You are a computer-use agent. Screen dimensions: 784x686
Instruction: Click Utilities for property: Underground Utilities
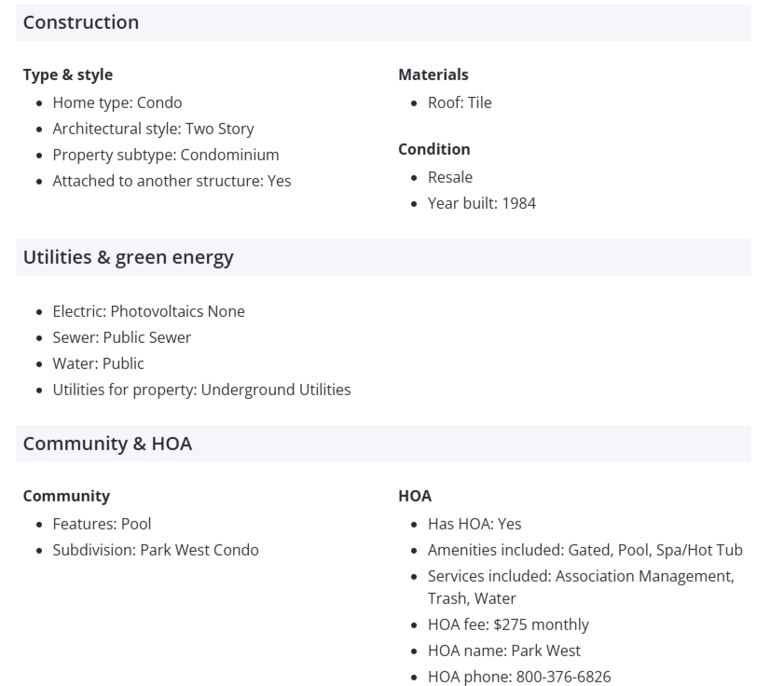coord(201,390)
